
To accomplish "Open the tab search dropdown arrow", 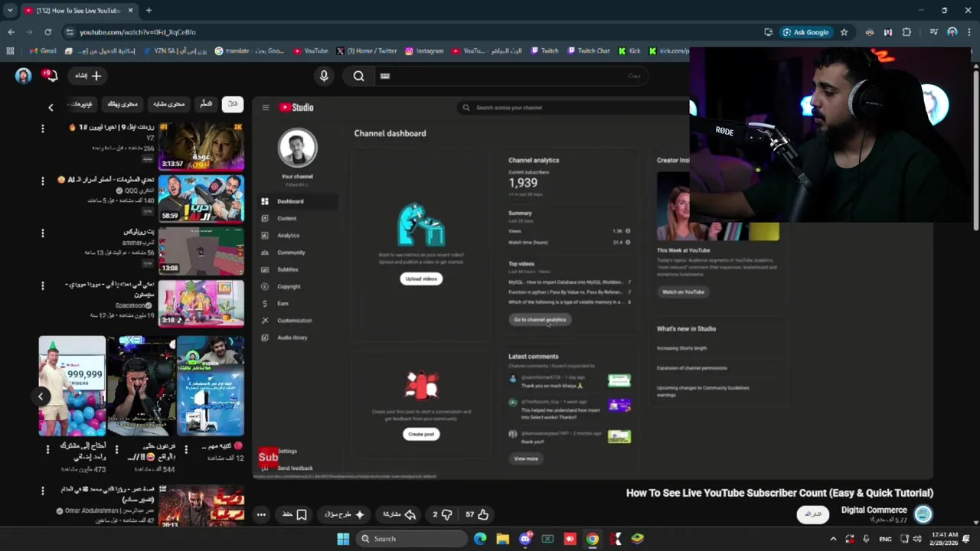I will pos(10,11).
